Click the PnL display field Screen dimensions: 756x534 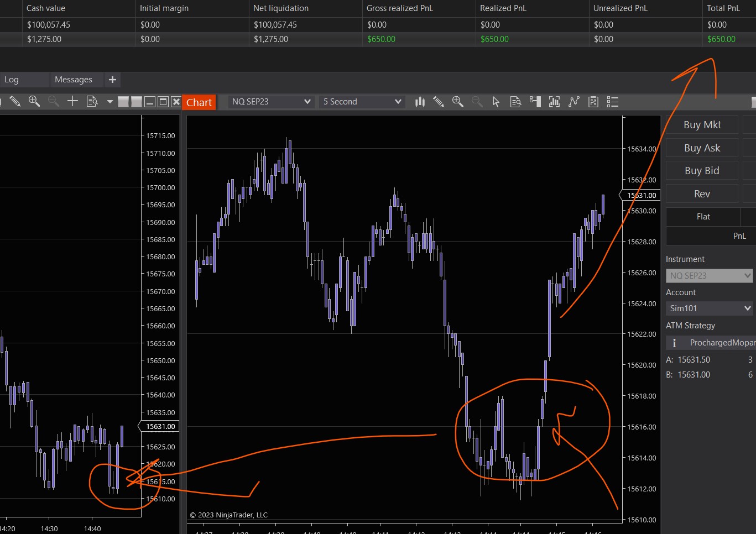click(x=711, y=236)
